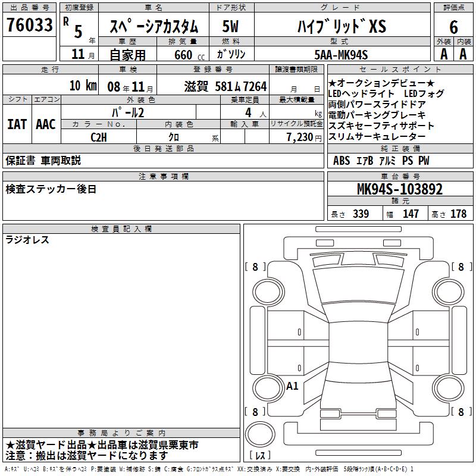Viewport: 476px width, 476px height.
Task: Click the セールスポイント section header
Action: click(x=400, y=70)
